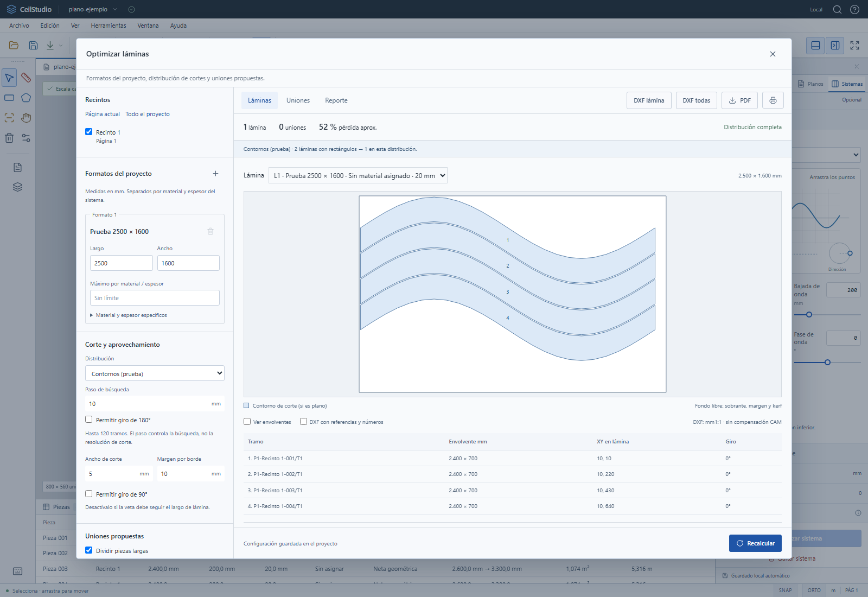The height and width of the screenshot is (597, 868).
Task: Open the layers stack panel icon
Action: [x=17, y=187]
